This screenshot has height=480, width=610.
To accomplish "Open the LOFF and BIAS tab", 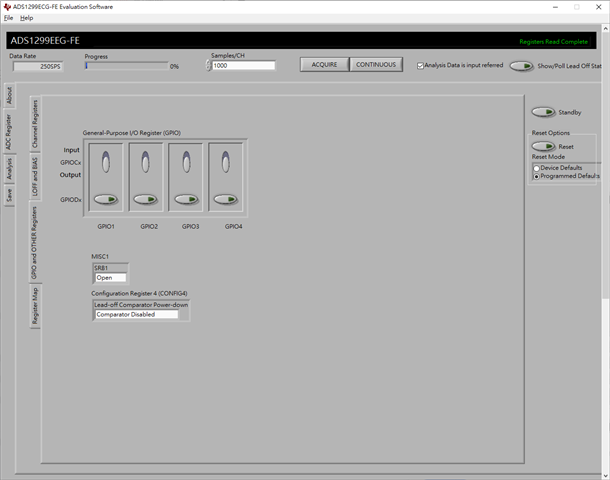I will click(35, 177).
